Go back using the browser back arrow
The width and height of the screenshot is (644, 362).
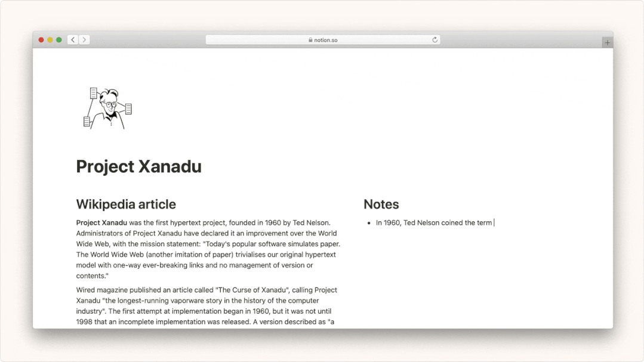(x=73, y=40)
